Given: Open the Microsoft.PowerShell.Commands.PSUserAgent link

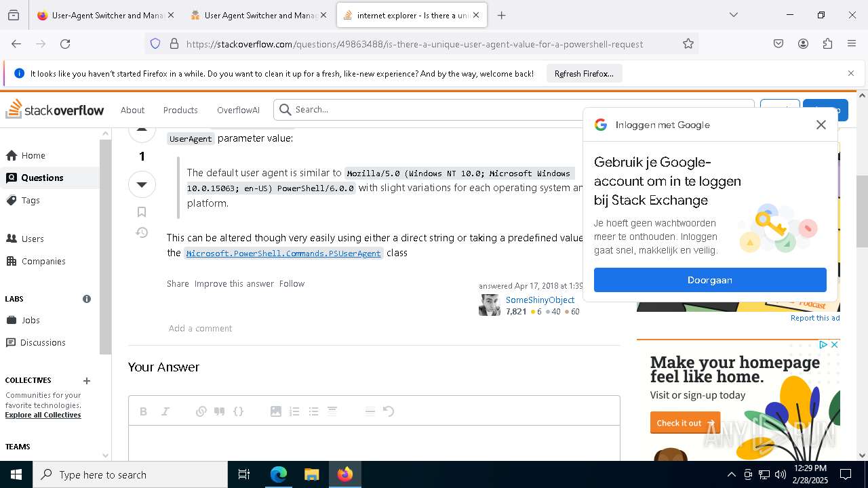Looking at the screenshot, I should point(283,253).
